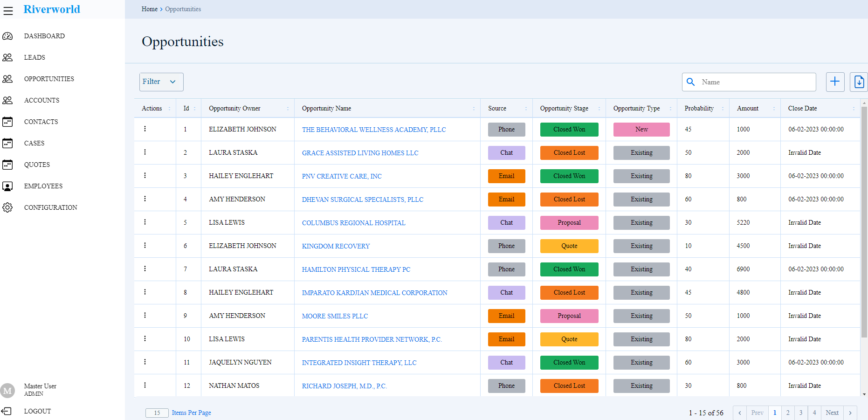
Task: Click the Logout icon in sidebar
Action: (x=7, y=411)
